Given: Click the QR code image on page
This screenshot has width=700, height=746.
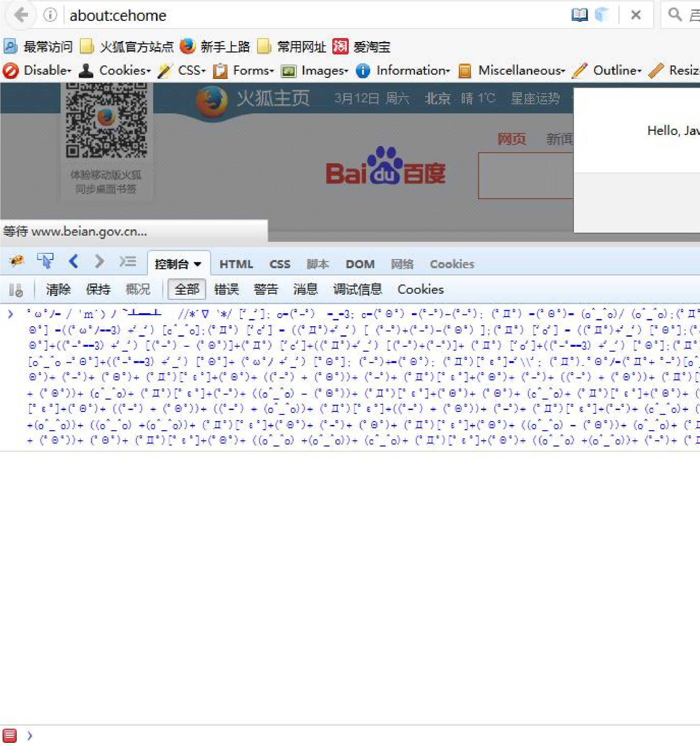Looking at the screenshot, I should [x=107, y=120].
